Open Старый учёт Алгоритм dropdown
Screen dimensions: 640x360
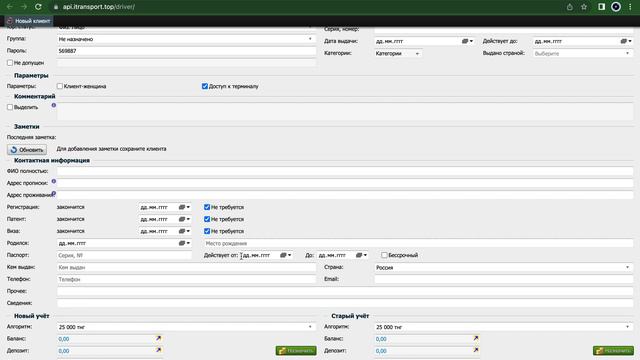pos(504,327)
